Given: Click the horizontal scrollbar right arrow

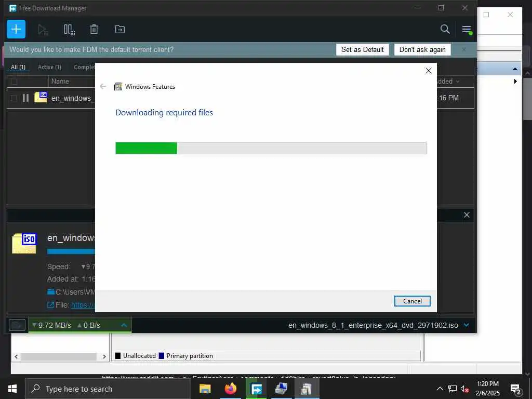Looking at the screenshot, I should click(x=104, y=356).
